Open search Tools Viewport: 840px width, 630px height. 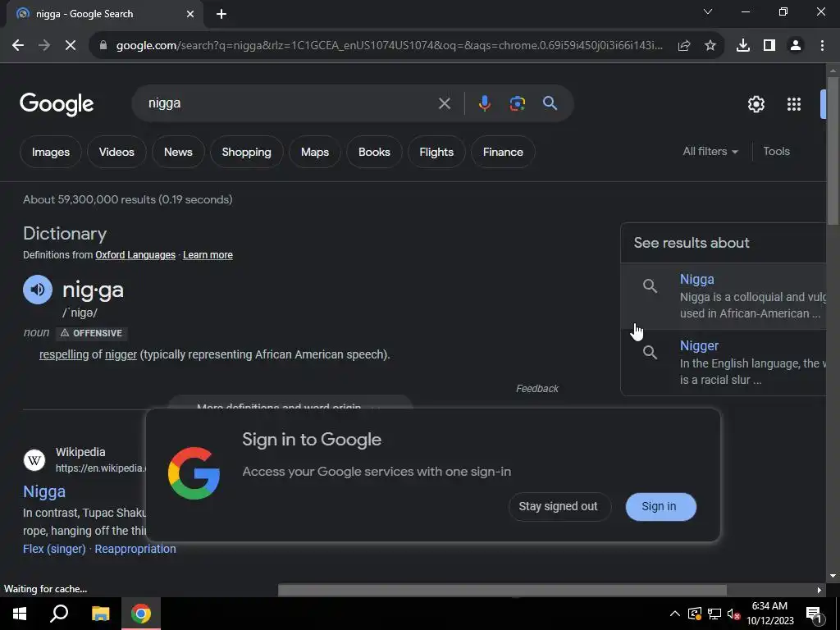[x=776, y=152]
